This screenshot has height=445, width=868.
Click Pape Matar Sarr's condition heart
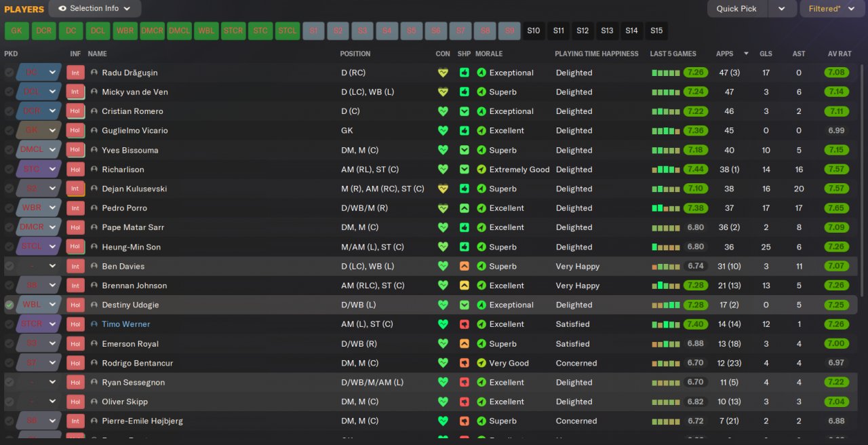(443, 227)
